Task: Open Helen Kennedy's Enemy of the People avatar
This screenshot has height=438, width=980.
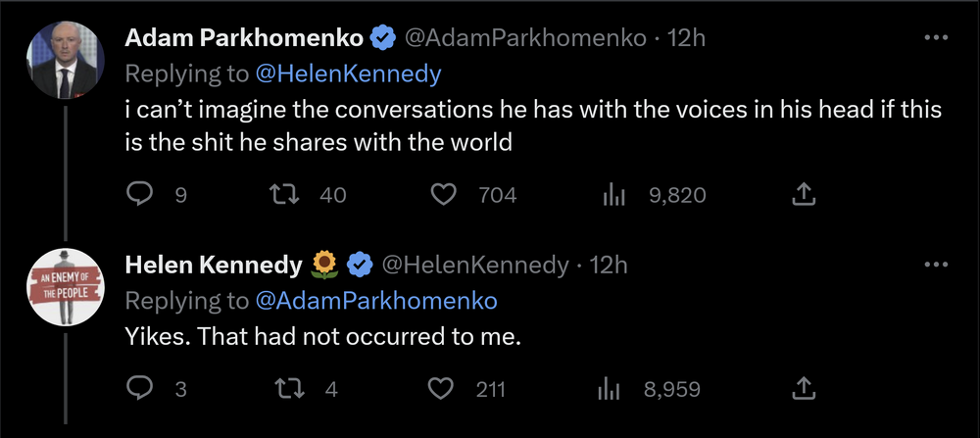Action: pos(66,286)
